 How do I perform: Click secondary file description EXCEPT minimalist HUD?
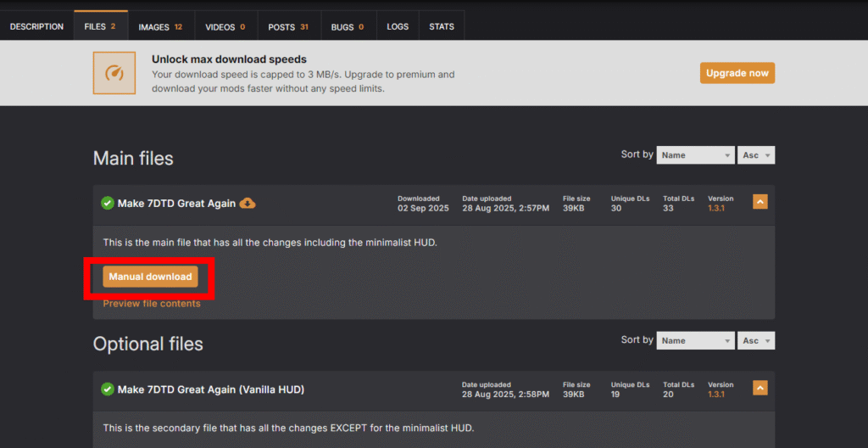(x=289, y=428)
